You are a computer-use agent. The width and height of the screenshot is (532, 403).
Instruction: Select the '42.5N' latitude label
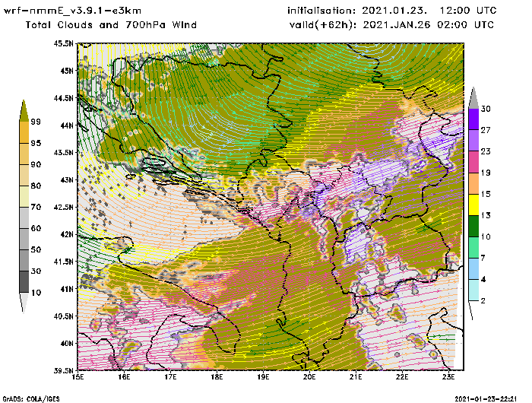pyautogui.click(x=63, y=207)
